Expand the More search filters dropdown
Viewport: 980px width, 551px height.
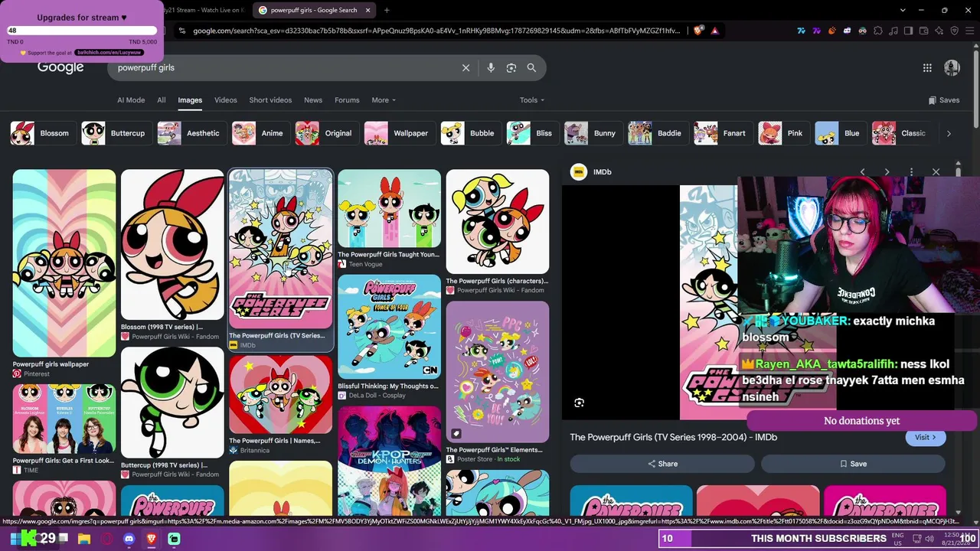pyautogui.click(x=384, y=100)
